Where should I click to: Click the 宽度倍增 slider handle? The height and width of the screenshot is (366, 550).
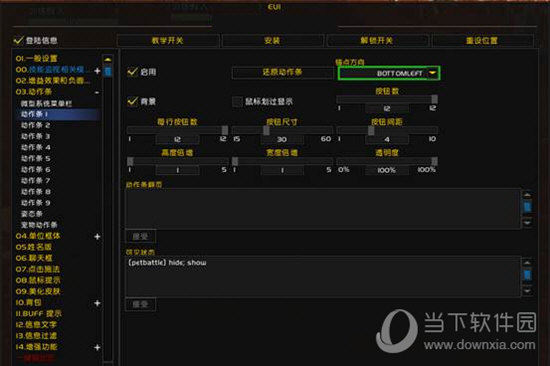[235, 161]
